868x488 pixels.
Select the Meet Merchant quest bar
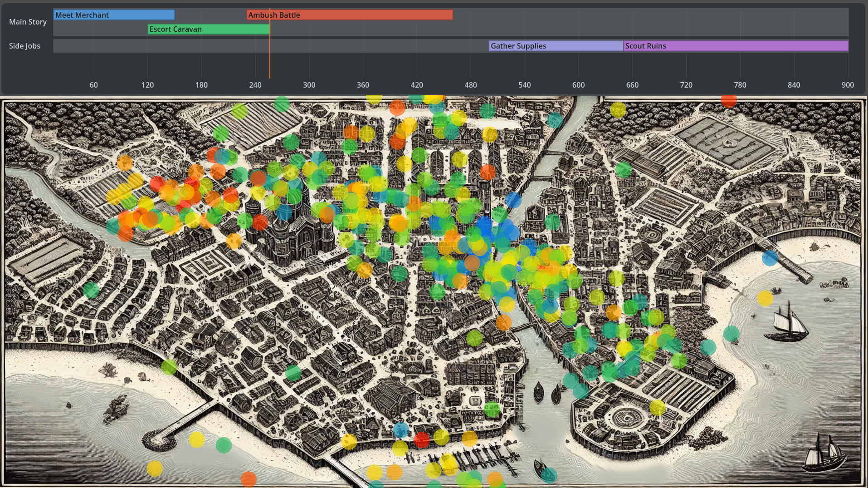coord(114,15)
